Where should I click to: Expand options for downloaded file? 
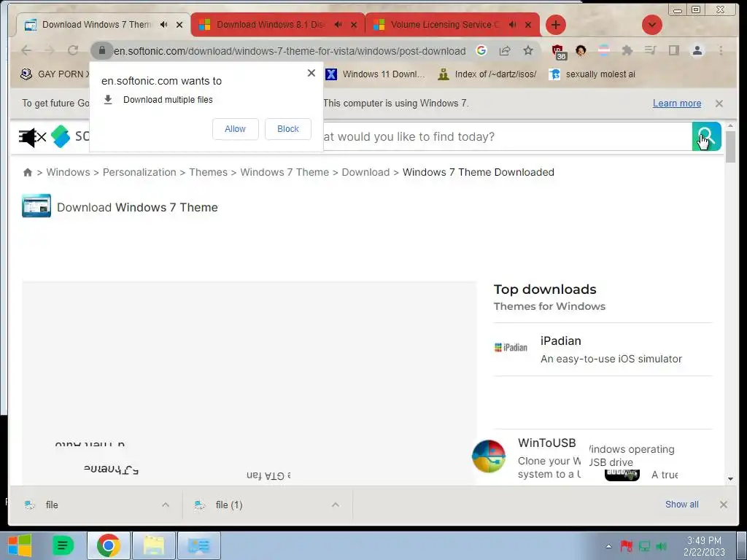click(x=166, y=505)
